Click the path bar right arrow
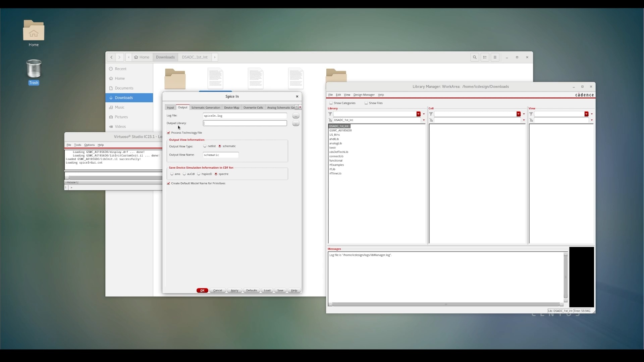This screenshot has height=362, width=644. [x=215, y=57]
